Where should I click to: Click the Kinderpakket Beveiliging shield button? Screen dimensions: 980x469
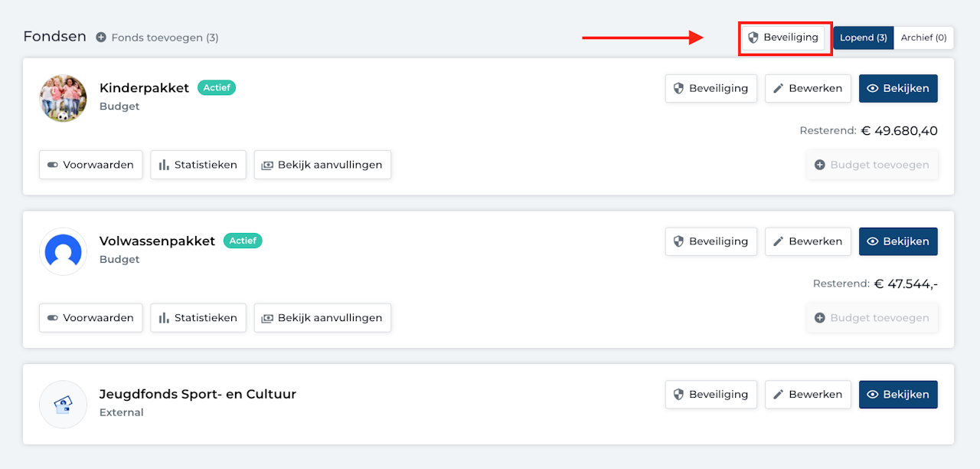click(711, 88)
